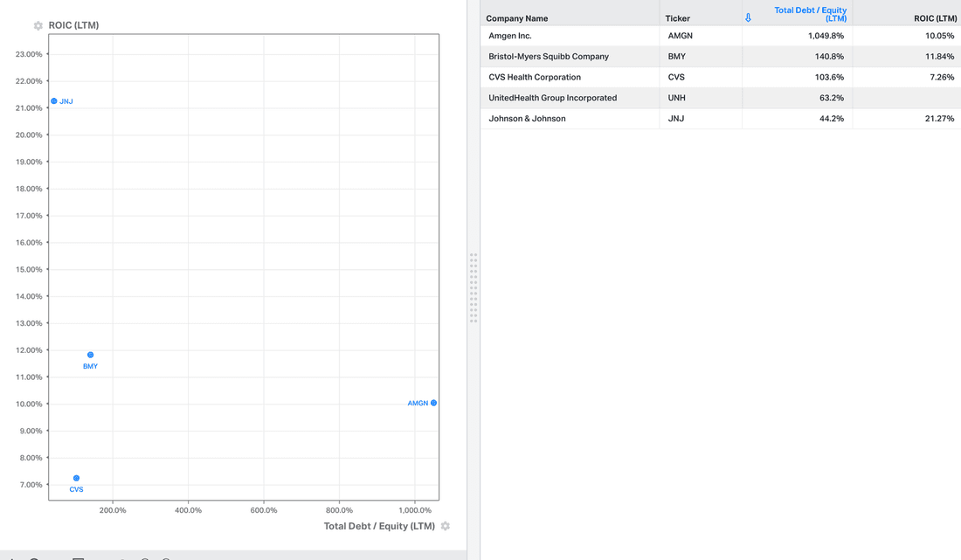Click the BMY label under its chart point

[x=90, y=366]
